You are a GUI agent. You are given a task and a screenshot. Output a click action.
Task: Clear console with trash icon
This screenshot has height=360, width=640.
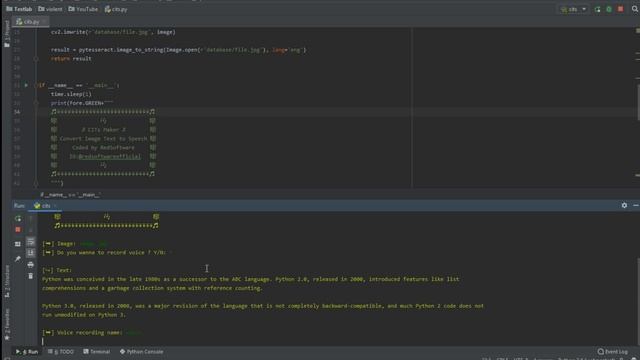[31, 276]
